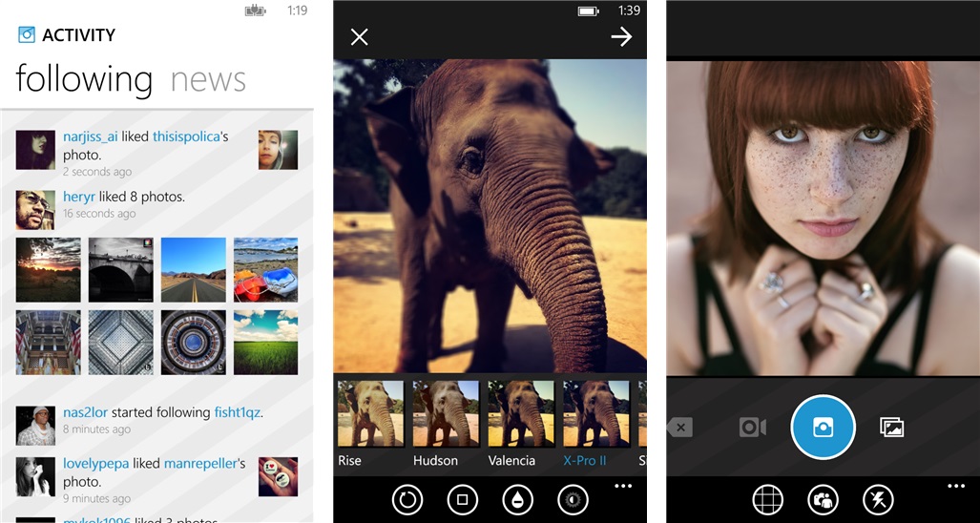Open fisht1qz profile link

click(237, 412)
